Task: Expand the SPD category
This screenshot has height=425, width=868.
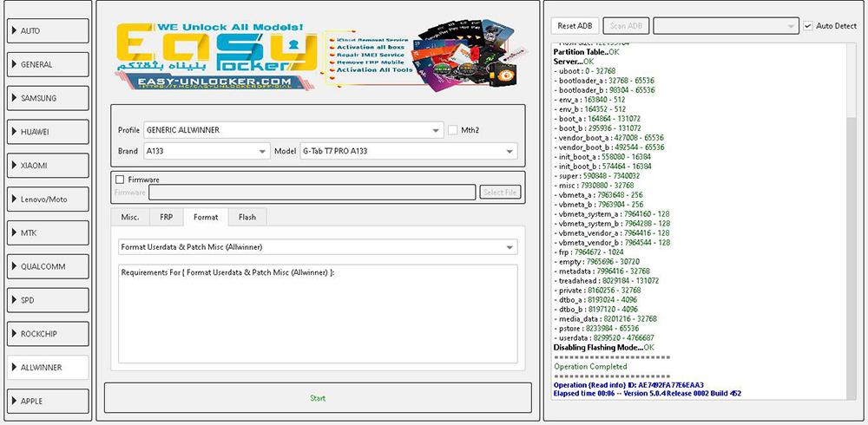Action: click(x=48, y=300)
